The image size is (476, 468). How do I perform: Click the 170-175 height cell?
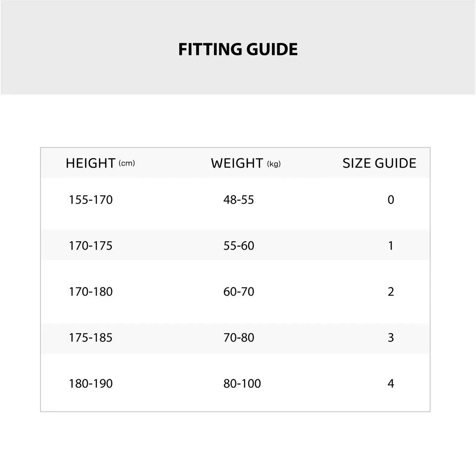[91, 246]
